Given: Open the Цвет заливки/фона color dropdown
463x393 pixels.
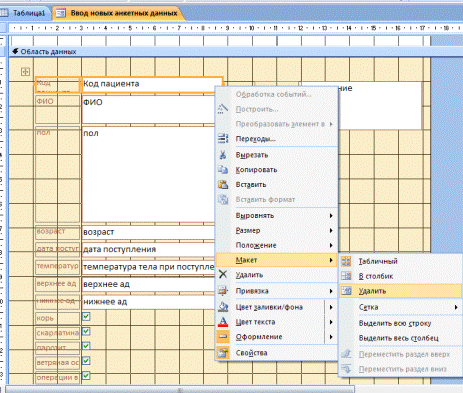Looking at the screenshot, I should coord(331,307).
